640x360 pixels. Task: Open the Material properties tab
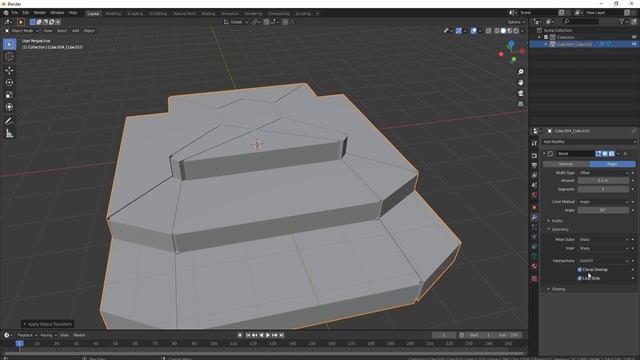tap(534, 266)
